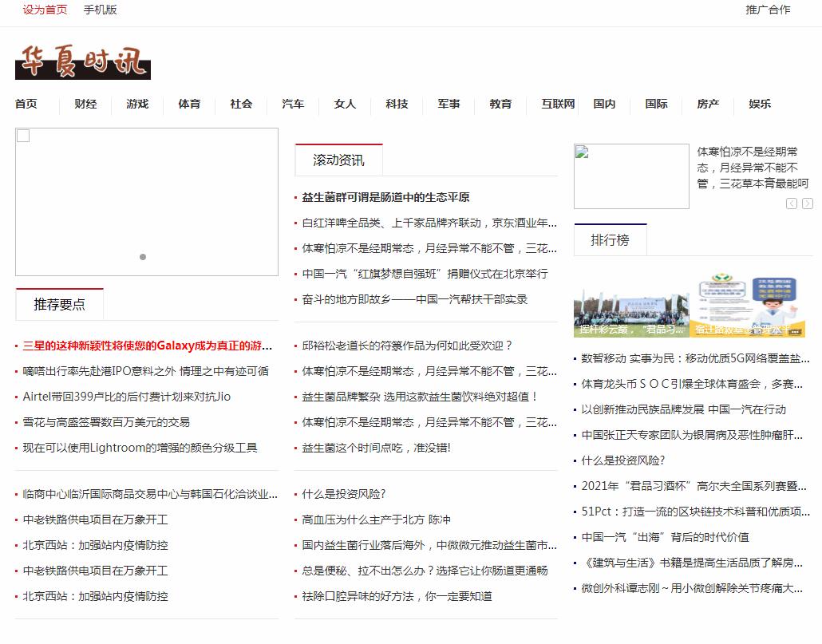Viewport: 822px width, 644px height.
Task: Open 什么是投资风险 in the ranking list
Action: (x=623, y=460)
